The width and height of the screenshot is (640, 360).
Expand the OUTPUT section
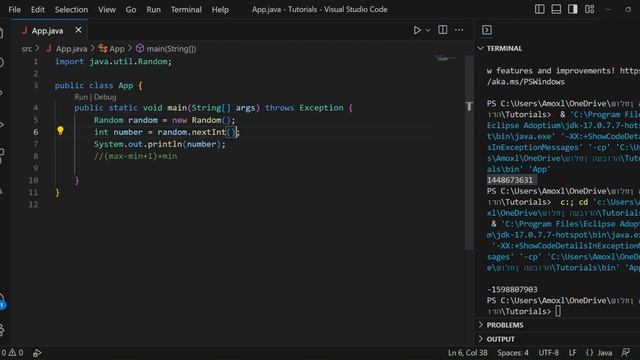tap(500, 339)
